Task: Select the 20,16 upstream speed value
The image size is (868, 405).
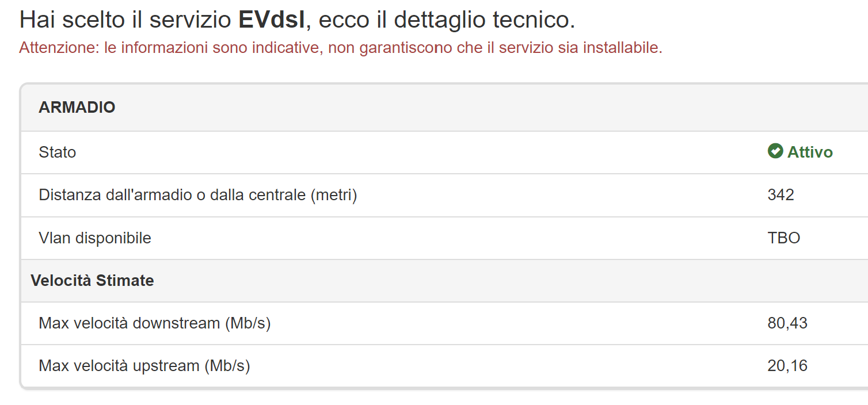Action: [x=787, y=366]
